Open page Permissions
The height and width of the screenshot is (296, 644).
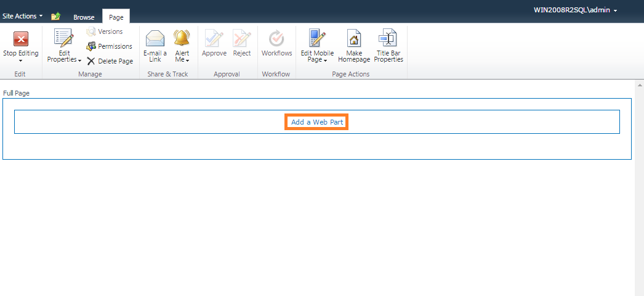pos(109,46)
